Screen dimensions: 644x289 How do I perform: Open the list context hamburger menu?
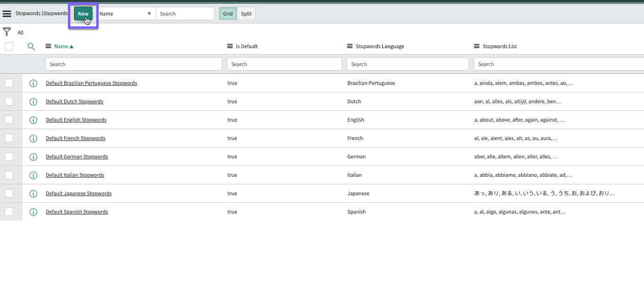7,14
